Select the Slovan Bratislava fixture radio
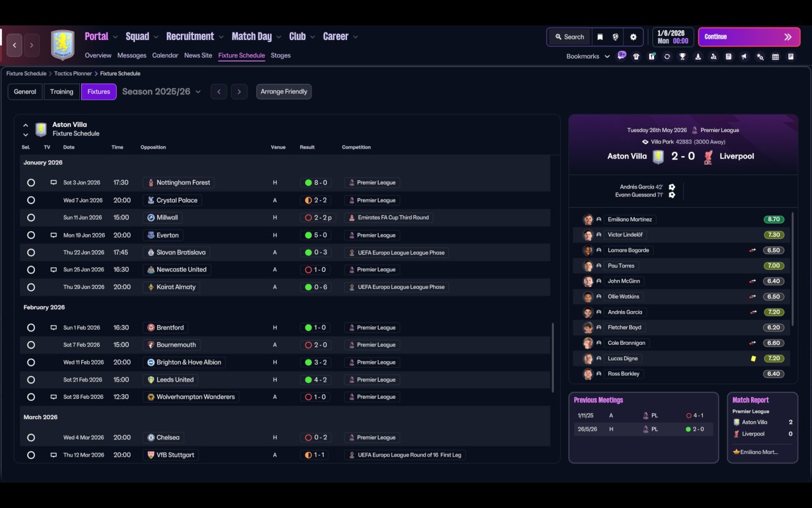 tap(31, 253)
